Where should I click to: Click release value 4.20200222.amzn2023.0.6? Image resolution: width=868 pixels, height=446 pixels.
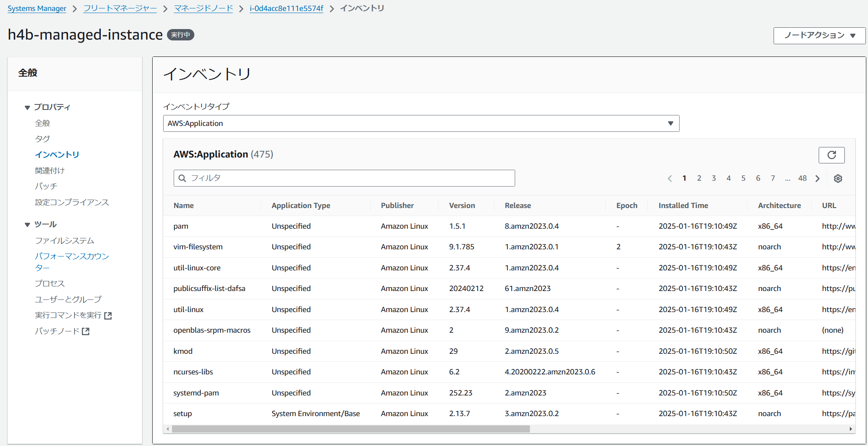click(x=550, y=372)
